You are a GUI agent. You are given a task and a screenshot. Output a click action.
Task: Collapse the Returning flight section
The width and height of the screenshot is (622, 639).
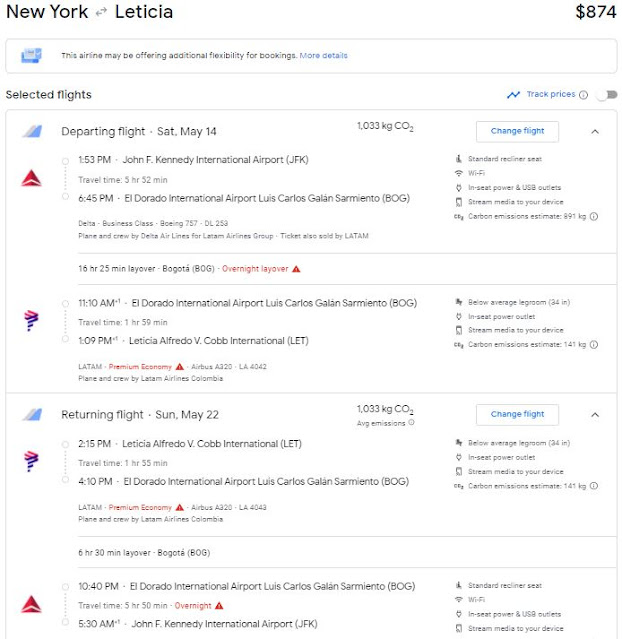[x=595, y=415]
